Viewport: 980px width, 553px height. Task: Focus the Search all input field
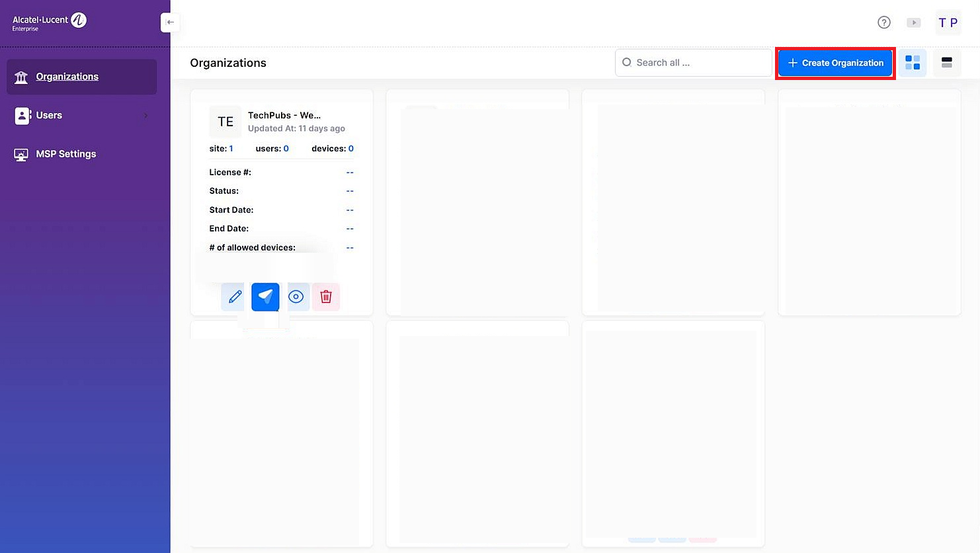coord(694,63)
